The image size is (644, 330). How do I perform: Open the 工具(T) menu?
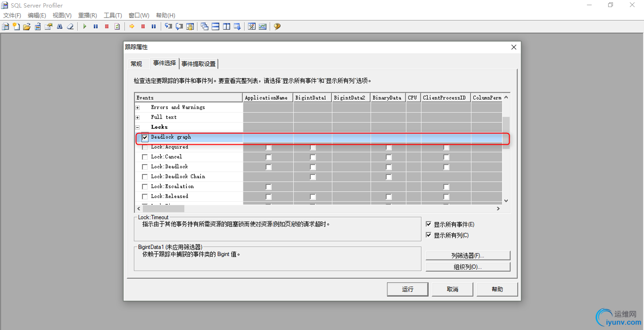click(x=113, y=16)
